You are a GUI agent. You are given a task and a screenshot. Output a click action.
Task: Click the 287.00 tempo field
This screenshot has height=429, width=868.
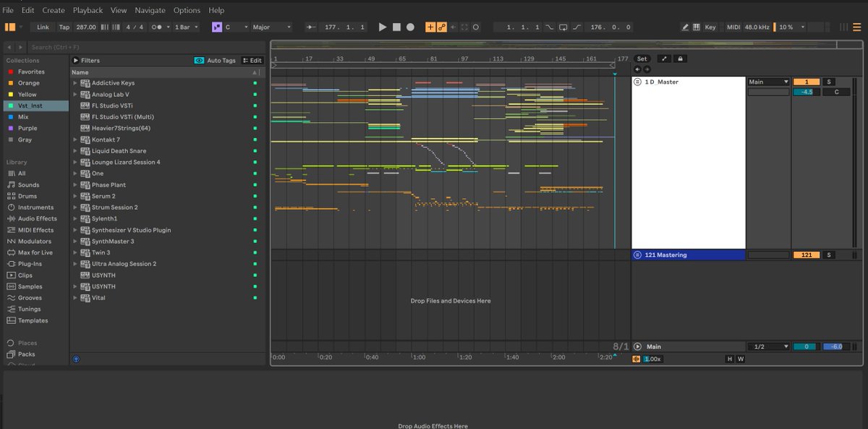86,27
